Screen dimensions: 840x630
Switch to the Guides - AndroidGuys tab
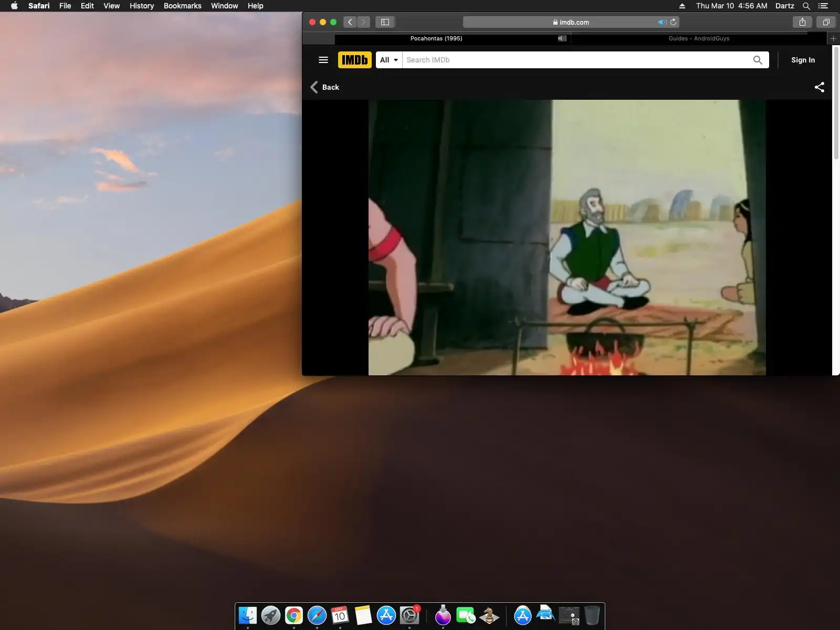click(x=699, y=38)
